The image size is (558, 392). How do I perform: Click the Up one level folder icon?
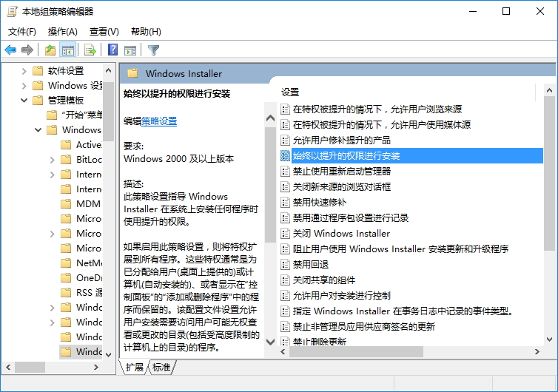pyautogui.click(x=50, y=50)
